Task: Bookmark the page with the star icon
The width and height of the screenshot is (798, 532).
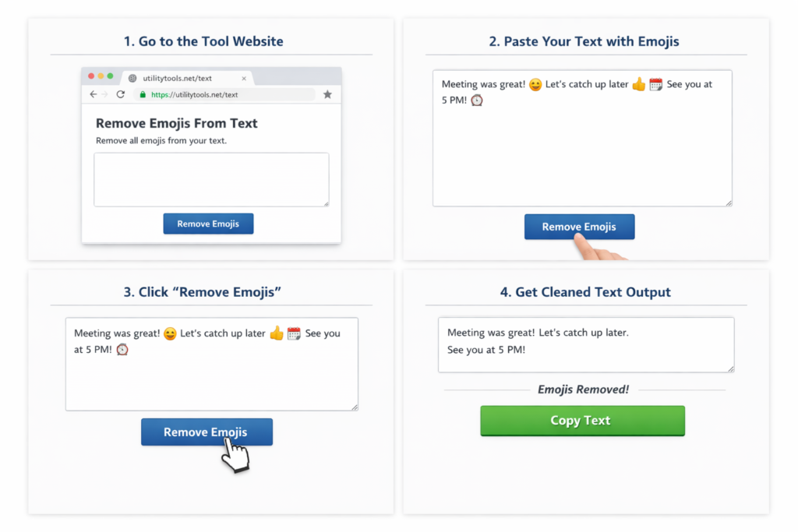Action: pyautogui.click(x=327, y=94)
